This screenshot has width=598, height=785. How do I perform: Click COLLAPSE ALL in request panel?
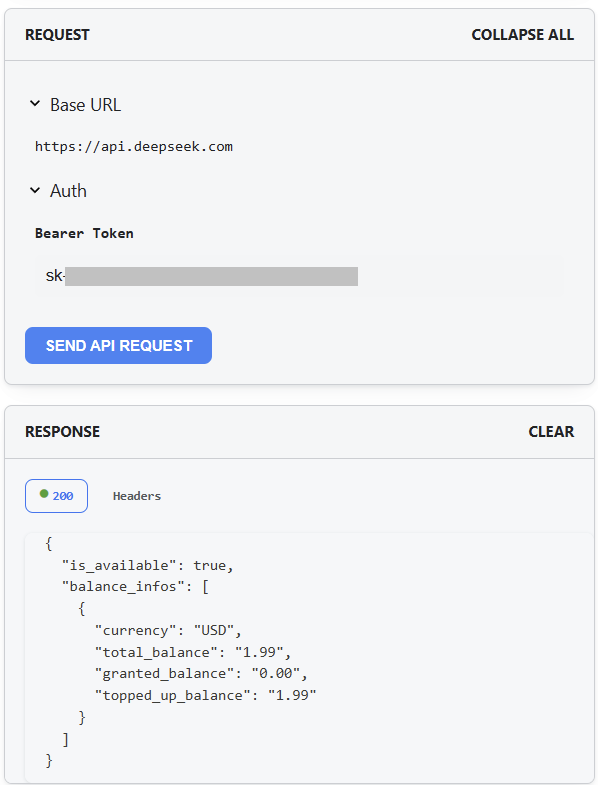click(x=522, y=35)
